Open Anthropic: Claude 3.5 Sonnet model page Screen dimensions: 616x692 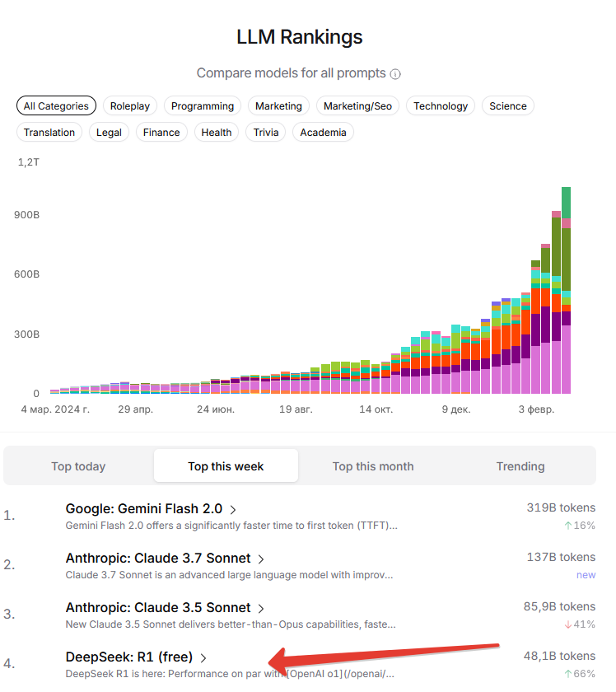[158, 608]
